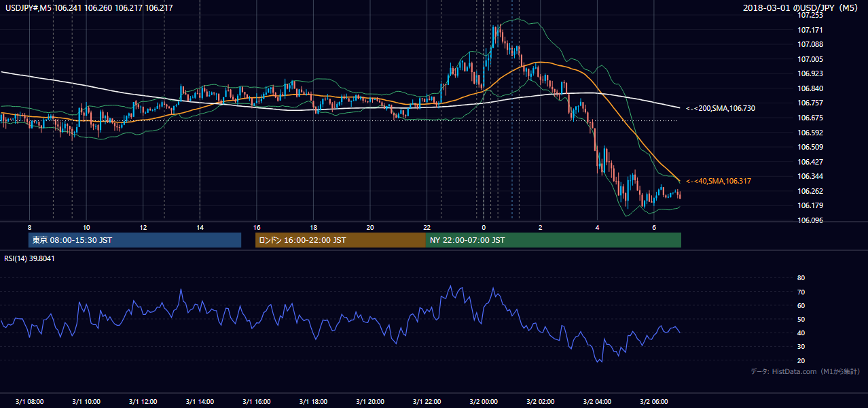
Task: Open the HistData.com data source credit
Action: click(805, 371)
